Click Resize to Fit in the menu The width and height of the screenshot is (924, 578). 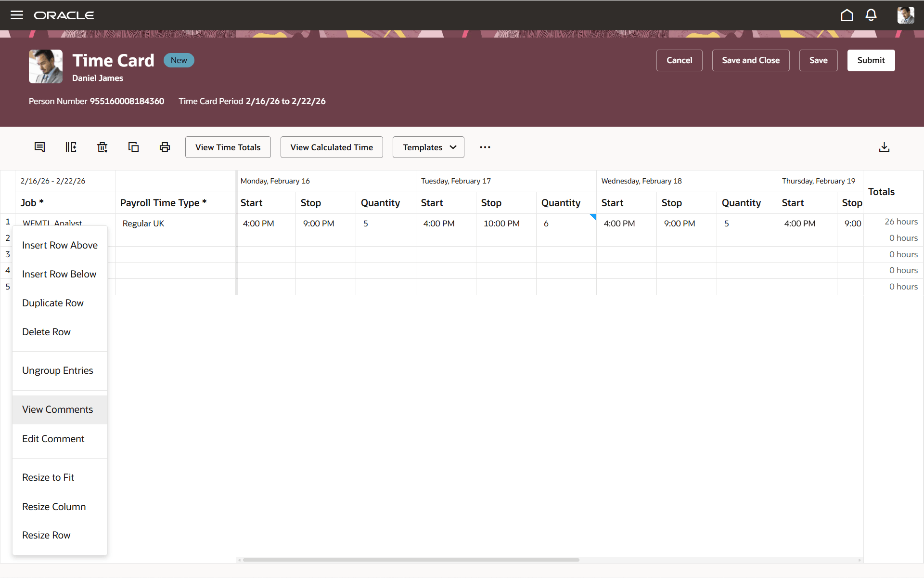click(x=48, y=477)
